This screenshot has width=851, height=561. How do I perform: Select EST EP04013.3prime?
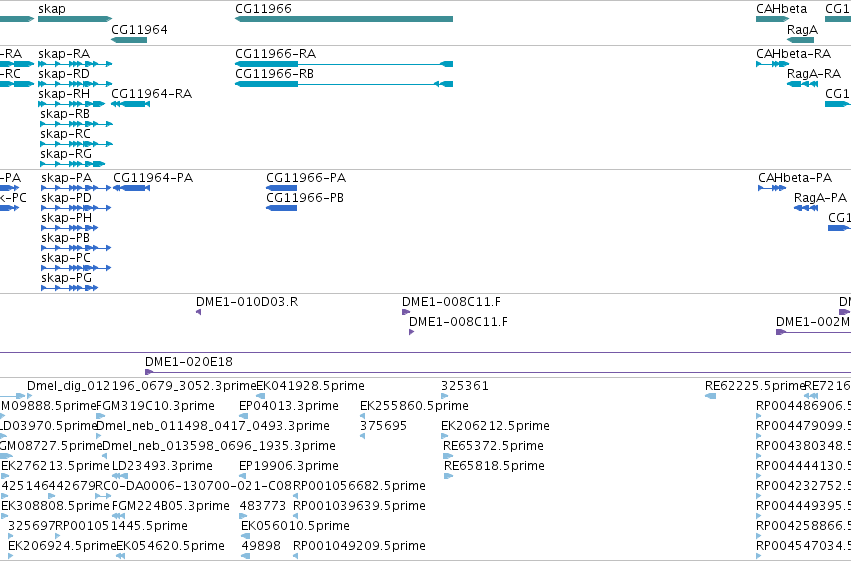288,406
